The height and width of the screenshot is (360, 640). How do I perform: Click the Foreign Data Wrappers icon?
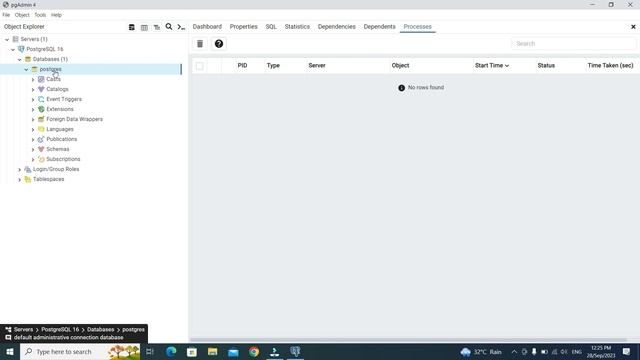tap(41, 119)
